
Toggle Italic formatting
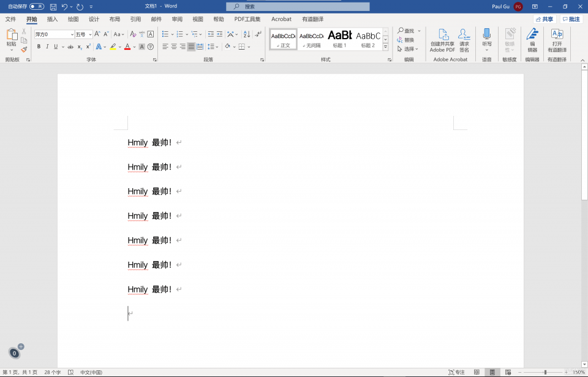tap(47, 47)
